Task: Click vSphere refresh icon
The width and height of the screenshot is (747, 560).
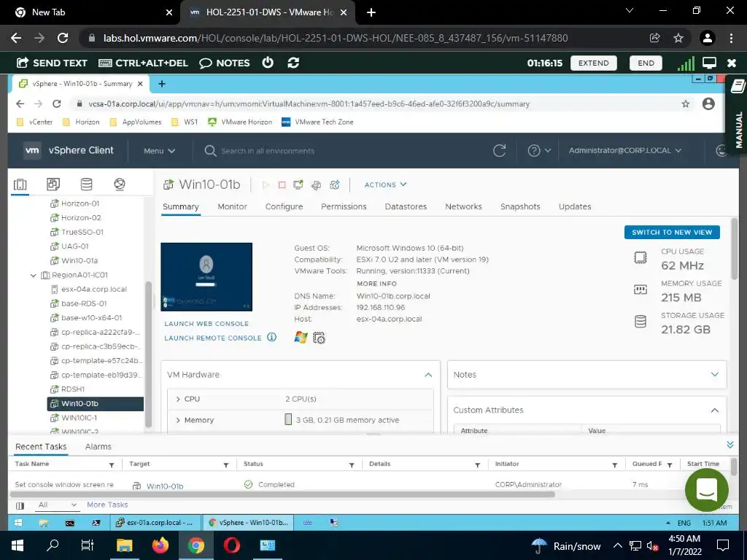Action: 499,150
